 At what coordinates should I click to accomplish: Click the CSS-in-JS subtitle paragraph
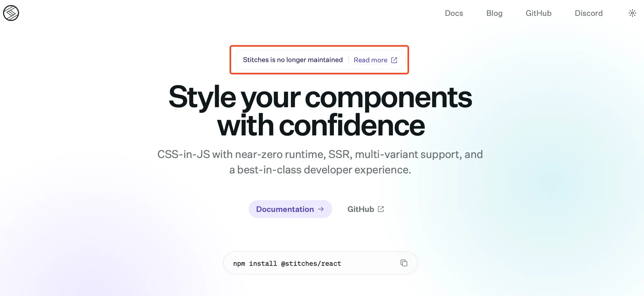point(320,162)
